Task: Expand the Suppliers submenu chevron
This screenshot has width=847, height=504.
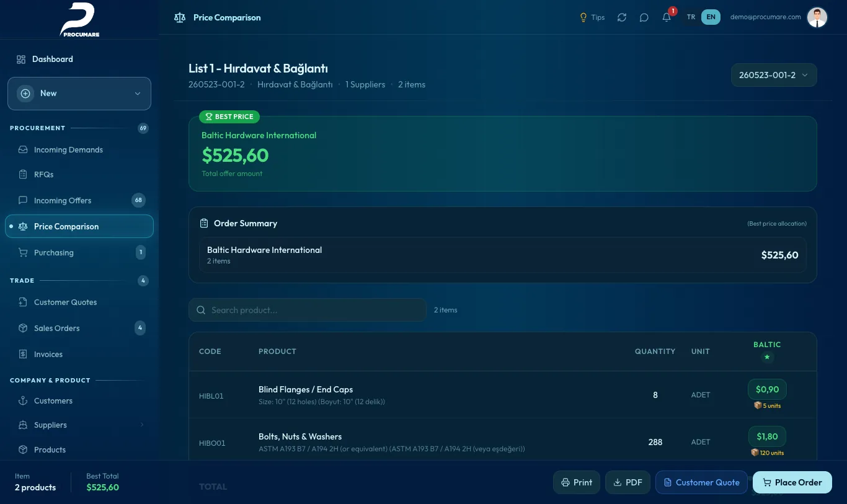Action: click(x=142, y=425)
